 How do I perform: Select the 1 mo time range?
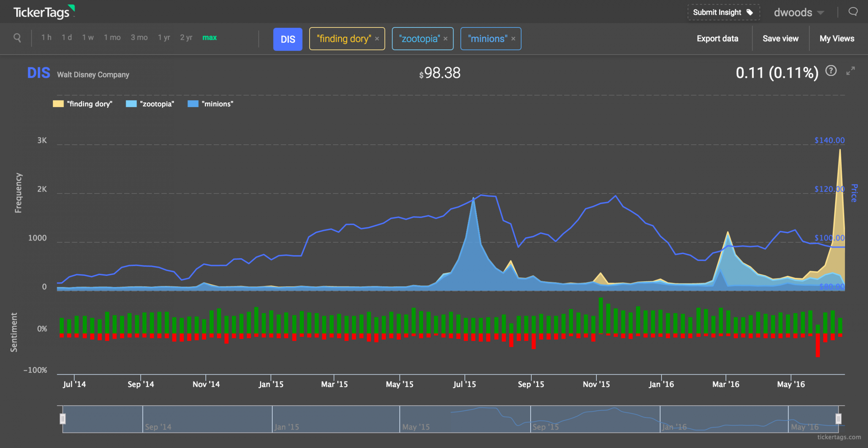click(112, 38)
